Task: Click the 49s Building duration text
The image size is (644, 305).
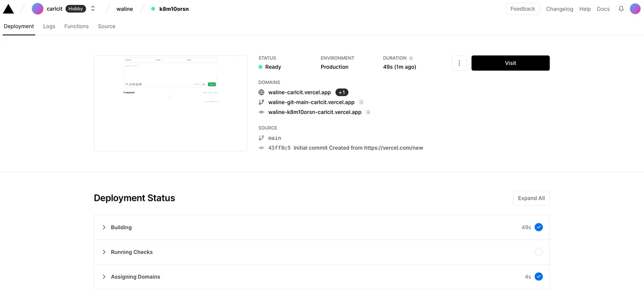Action: pos(526,228)
